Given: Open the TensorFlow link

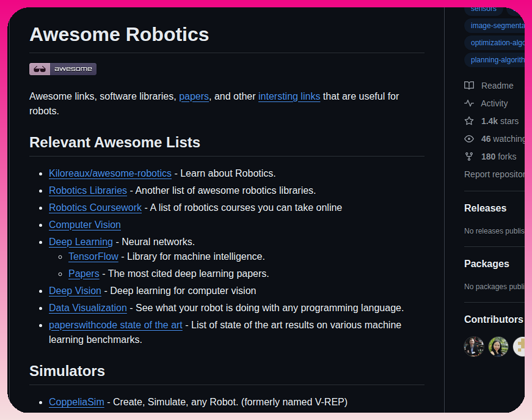Looking at the screenshot, I should [93, 257].
